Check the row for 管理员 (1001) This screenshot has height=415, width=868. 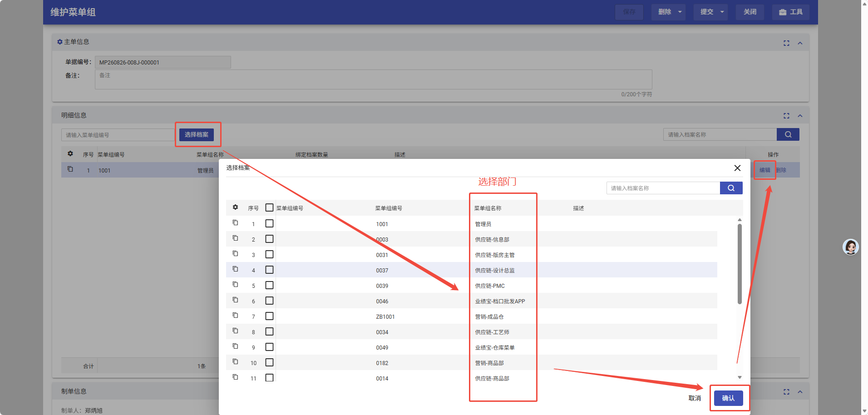point(269,223)
